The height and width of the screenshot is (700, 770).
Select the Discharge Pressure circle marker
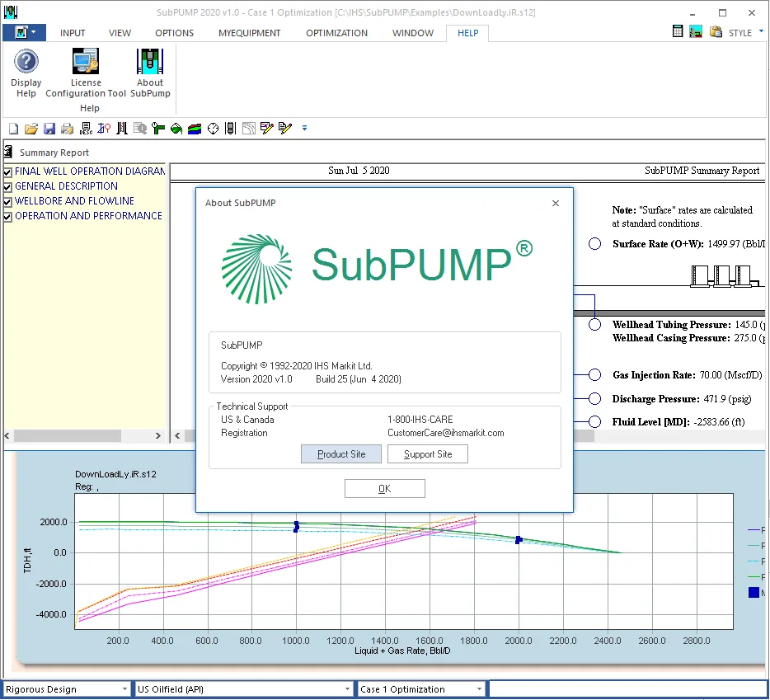point(594,398)
